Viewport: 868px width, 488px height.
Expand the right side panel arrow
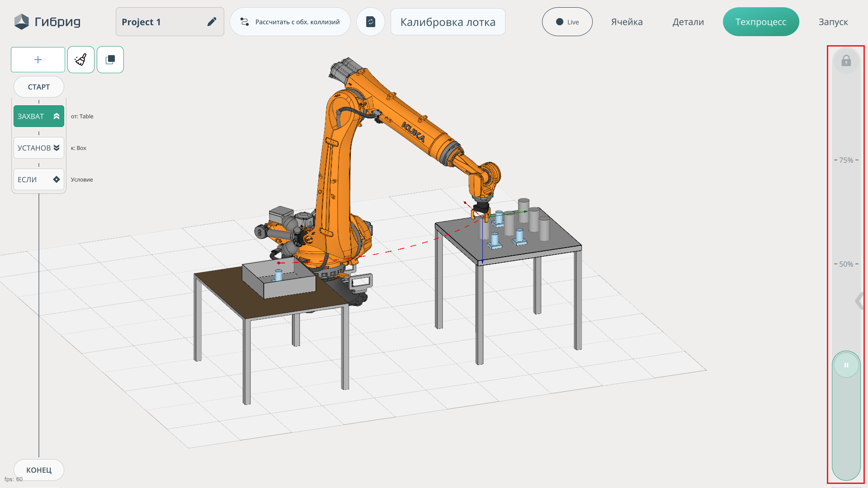point(859,301)
